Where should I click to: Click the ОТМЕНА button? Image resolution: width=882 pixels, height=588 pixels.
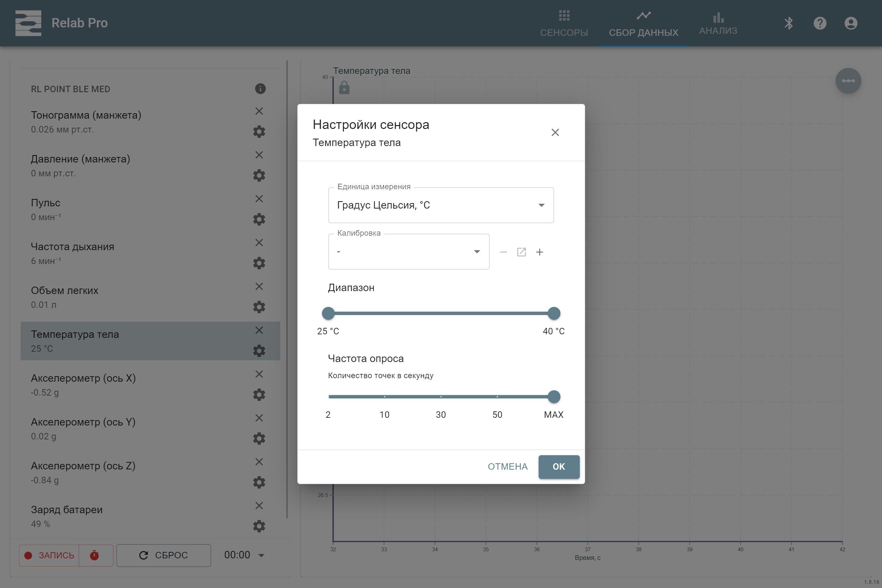click(x=507, y=466)
